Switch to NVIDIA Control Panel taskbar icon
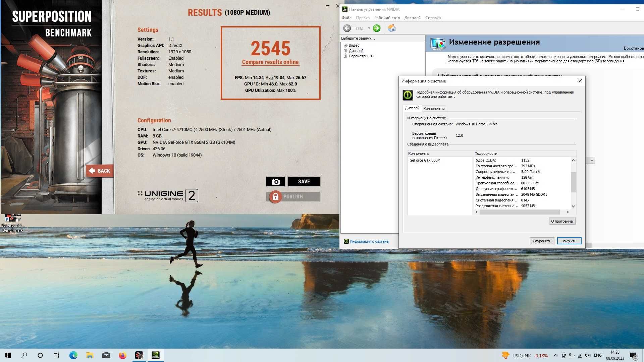Viewport: 644px width, 362px height. coord(155,355)
